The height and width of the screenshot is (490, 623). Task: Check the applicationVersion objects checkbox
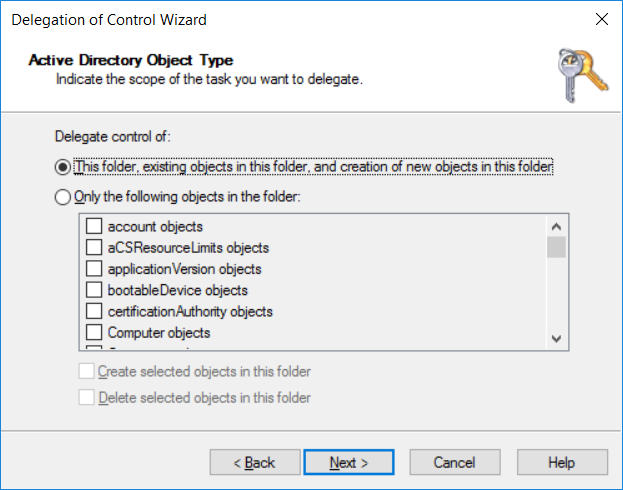94,269
